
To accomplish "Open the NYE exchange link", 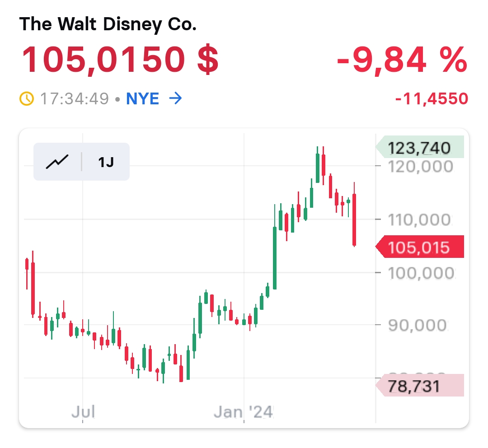I will (x=142, y=98).
